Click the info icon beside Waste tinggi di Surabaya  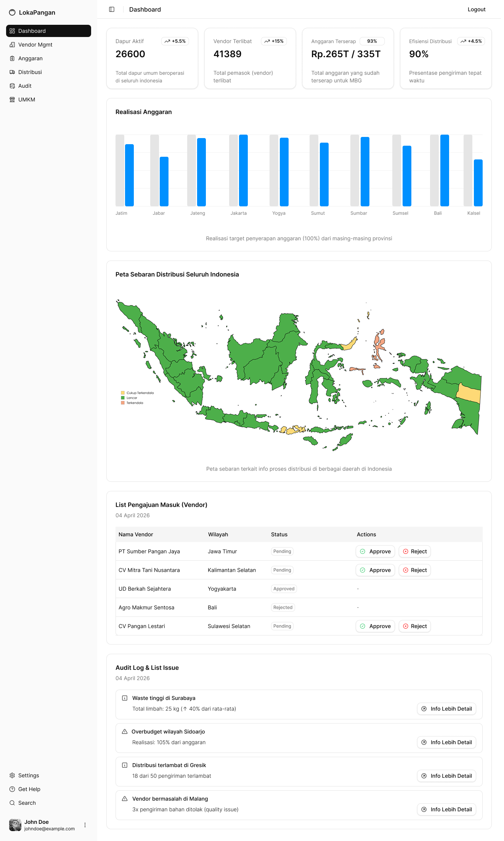point(125,698)
